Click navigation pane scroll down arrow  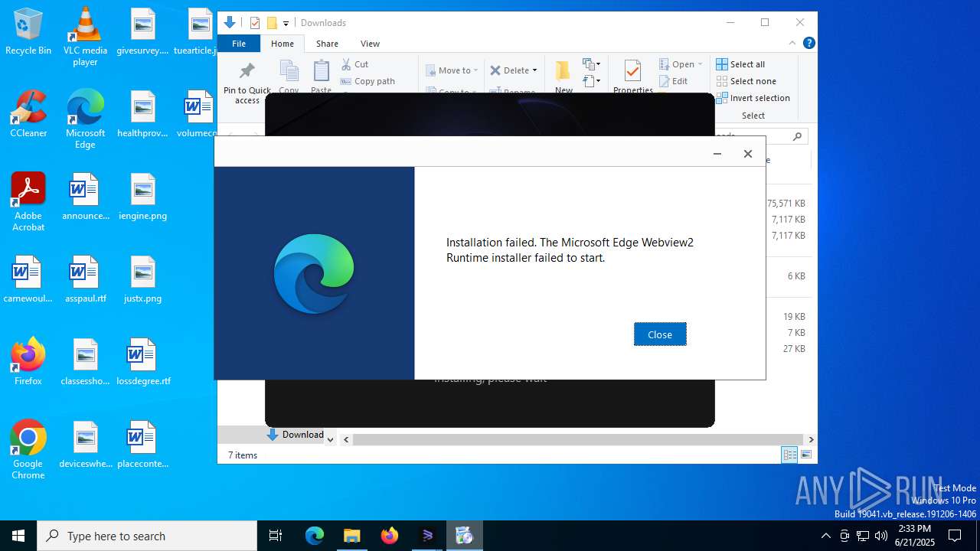click(331, 439)
